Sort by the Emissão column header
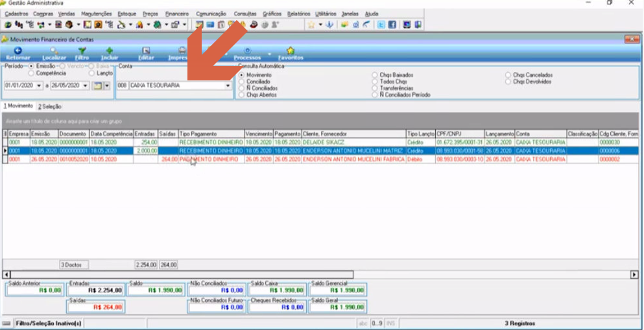 pos(44,134)
